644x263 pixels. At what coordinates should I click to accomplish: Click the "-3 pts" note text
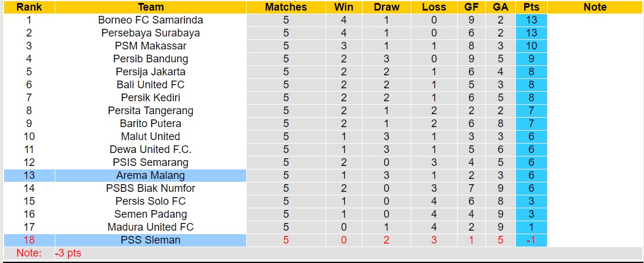68,253
